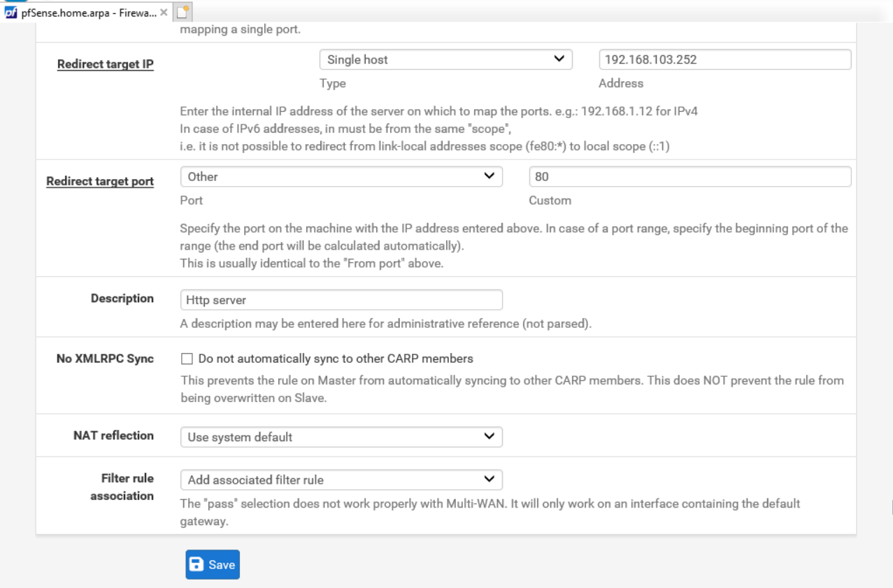
Task: Expand the Redirect target port dropdown showing Other
Action: (341, 178)
